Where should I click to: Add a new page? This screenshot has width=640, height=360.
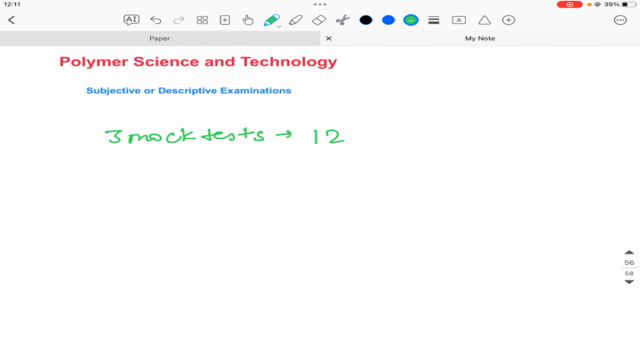click(x=225, y=20)
